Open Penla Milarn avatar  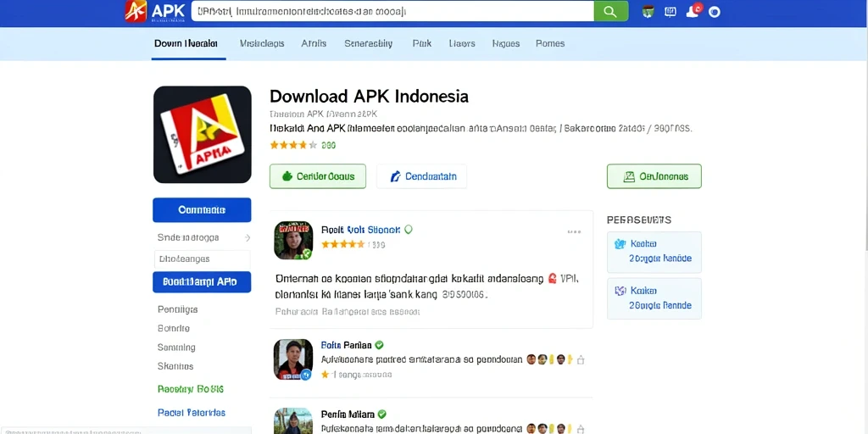tap(293, 421)
